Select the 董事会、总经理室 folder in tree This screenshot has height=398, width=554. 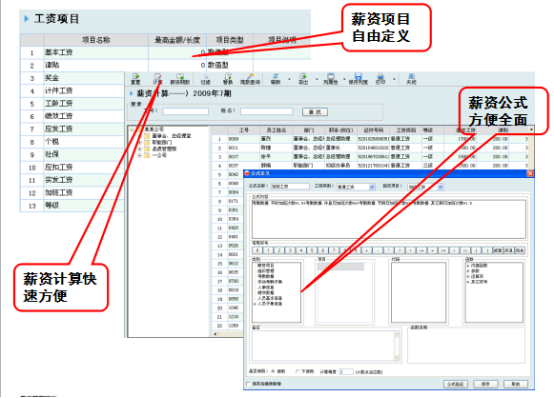pyautogui.click(x=167, y=135)
